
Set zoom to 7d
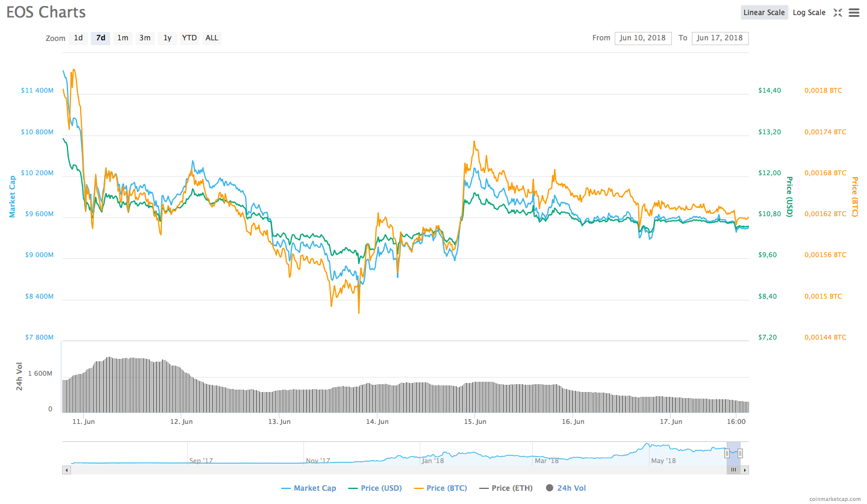click(101, 38)
